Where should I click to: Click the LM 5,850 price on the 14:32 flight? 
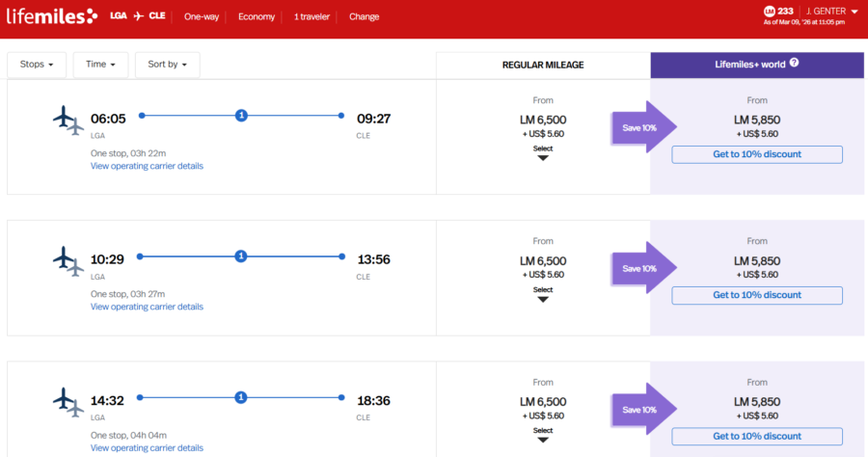757,402
